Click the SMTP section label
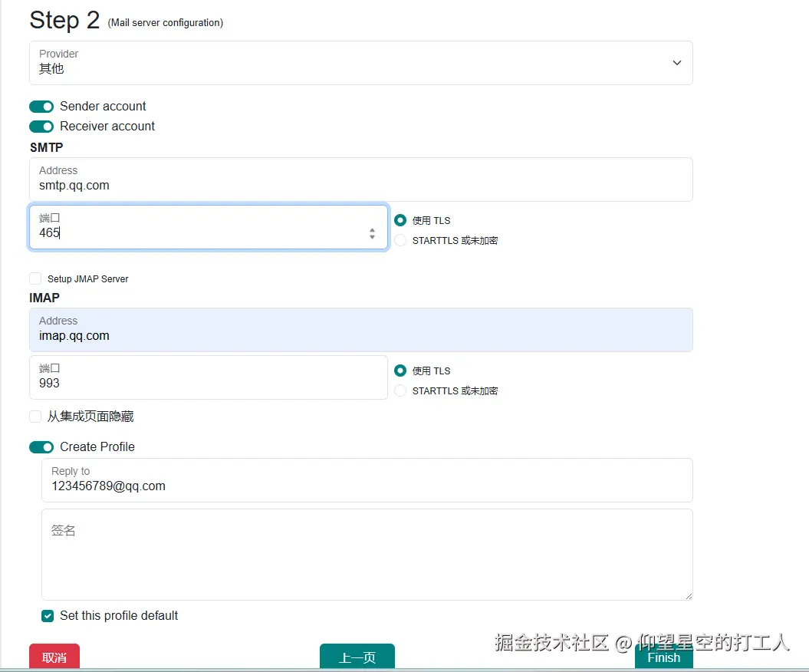This screenshot has height=672, width=809. (47, 147)
